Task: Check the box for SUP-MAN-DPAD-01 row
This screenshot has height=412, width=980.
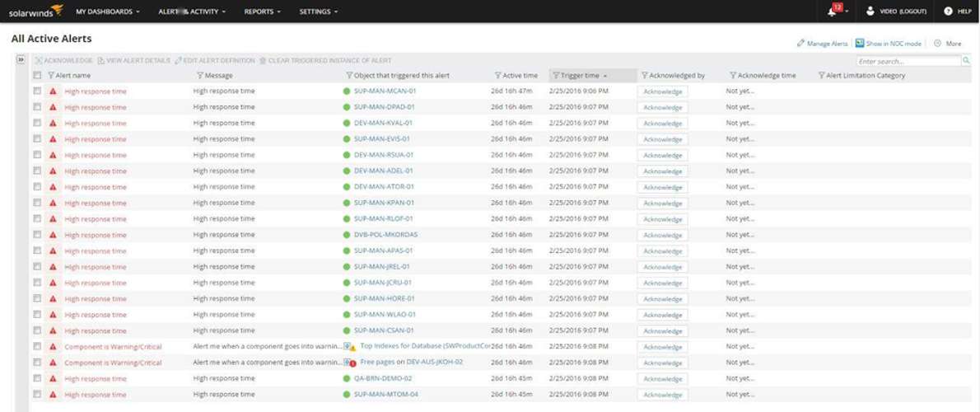Action: [x=38, y=107]
